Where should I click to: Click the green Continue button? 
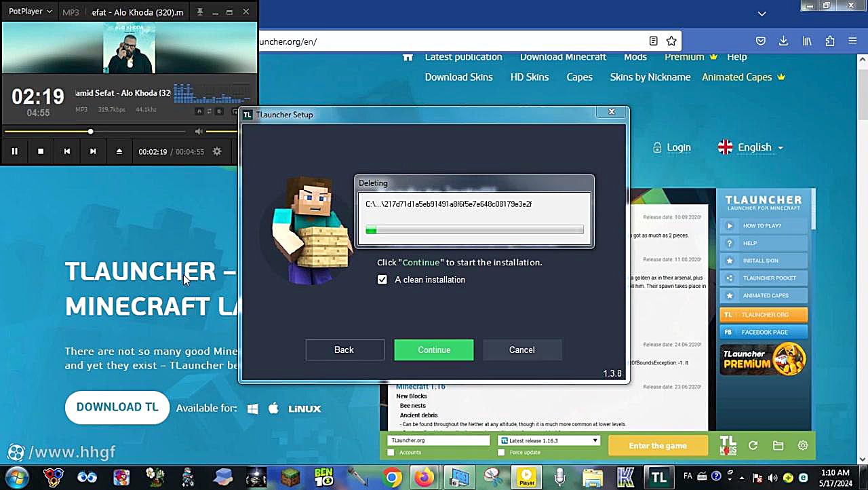point(434,350)
